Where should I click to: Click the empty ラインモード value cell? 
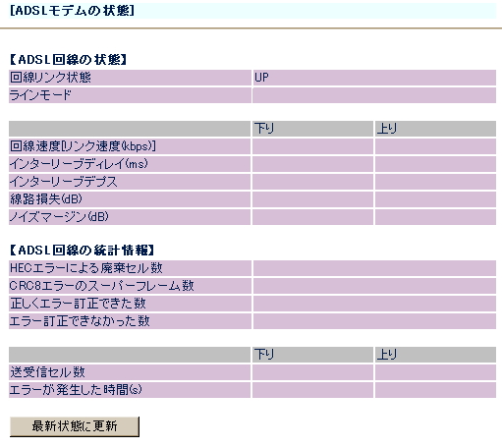tap(374, 95)
